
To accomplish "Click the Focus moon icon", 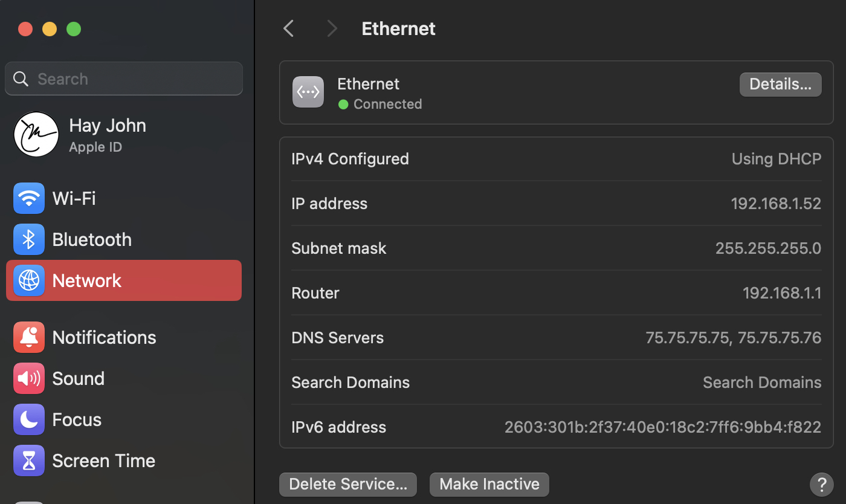I will [x=29, y=419].
